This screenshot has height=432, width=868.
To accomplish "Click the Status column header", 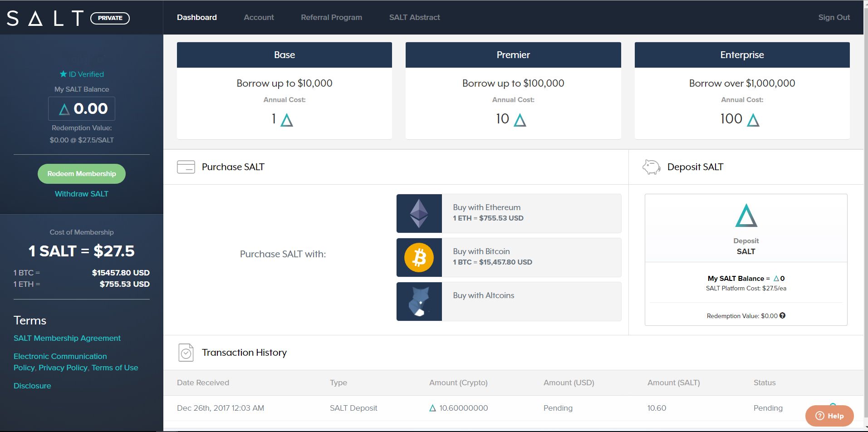I will [765, 383].
